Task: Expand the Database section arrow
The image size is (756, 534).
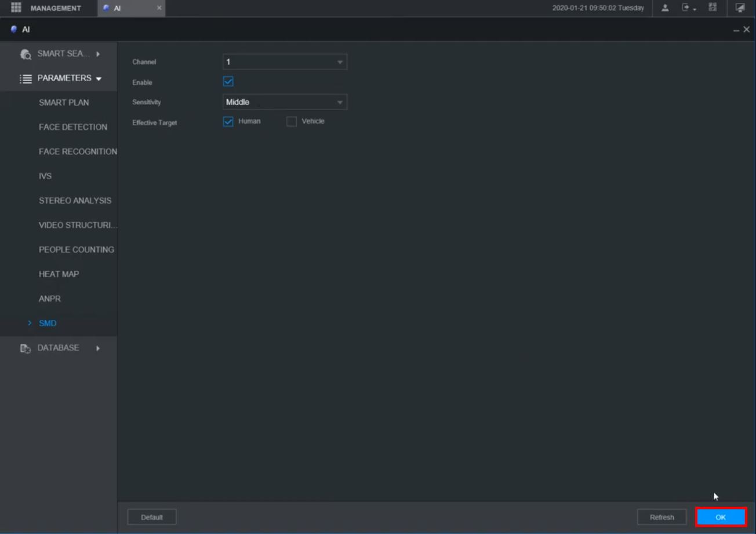Action: (x=98, y=348)
